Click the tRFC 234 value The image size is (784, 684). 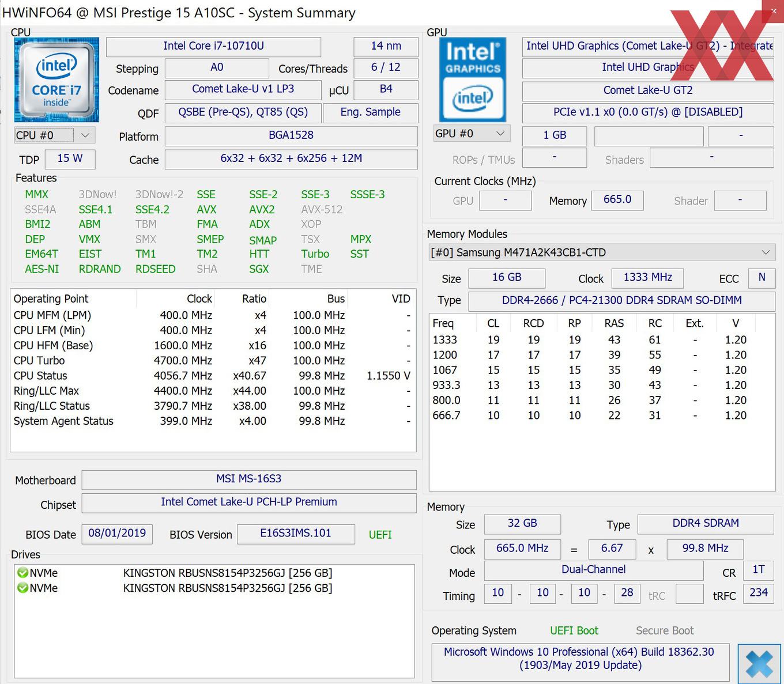click(759, 593)
